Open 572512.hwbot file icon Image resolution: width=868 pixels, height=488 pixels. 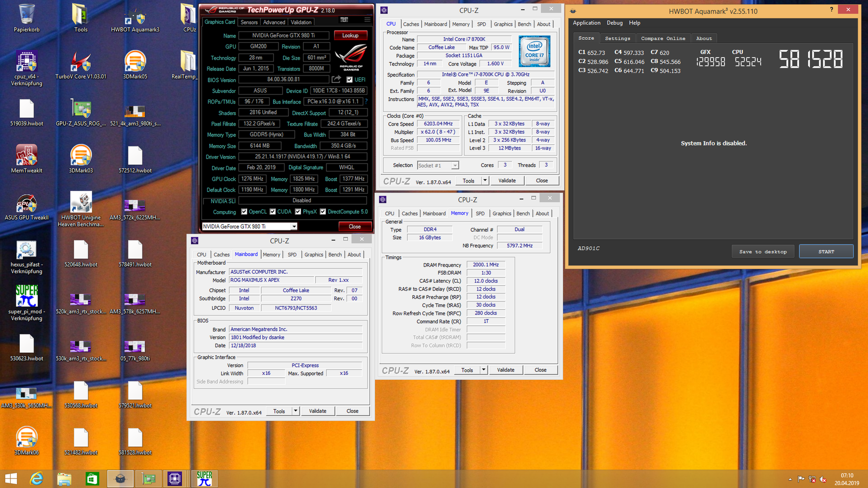tap(135, 159)
